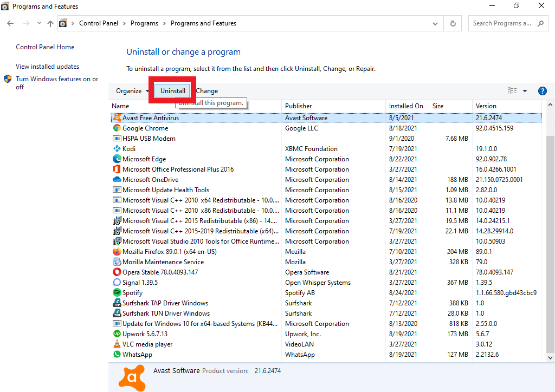Select the VLC media player cone icon
555x392 pixels.
click(117, 344)
